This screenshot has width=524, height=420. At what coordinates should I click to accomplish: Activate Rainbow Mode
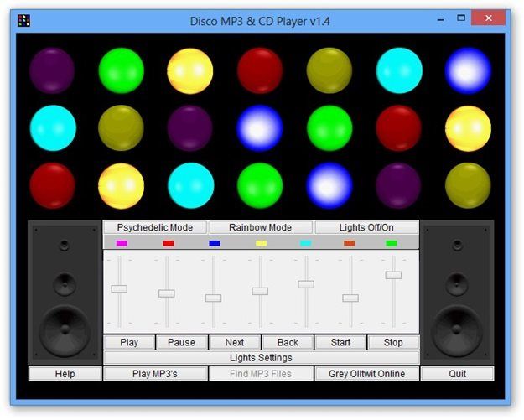pyautogui.click(x=261, y=227)
